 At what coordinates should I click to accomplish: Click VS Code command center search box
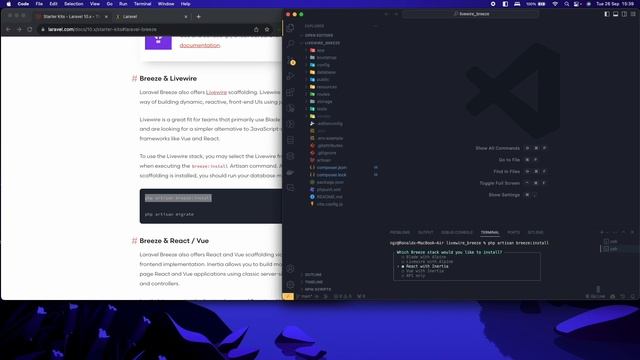point(470,14)
